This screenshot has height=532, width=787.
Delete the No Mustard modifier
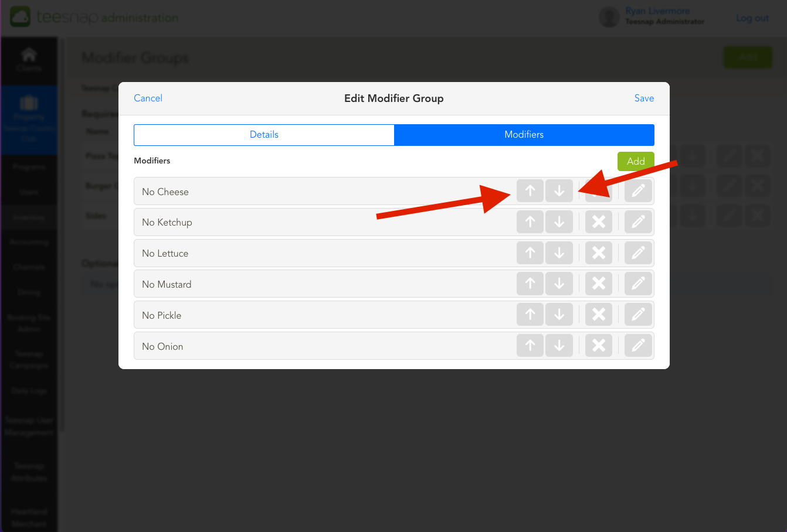pos(599,284)
